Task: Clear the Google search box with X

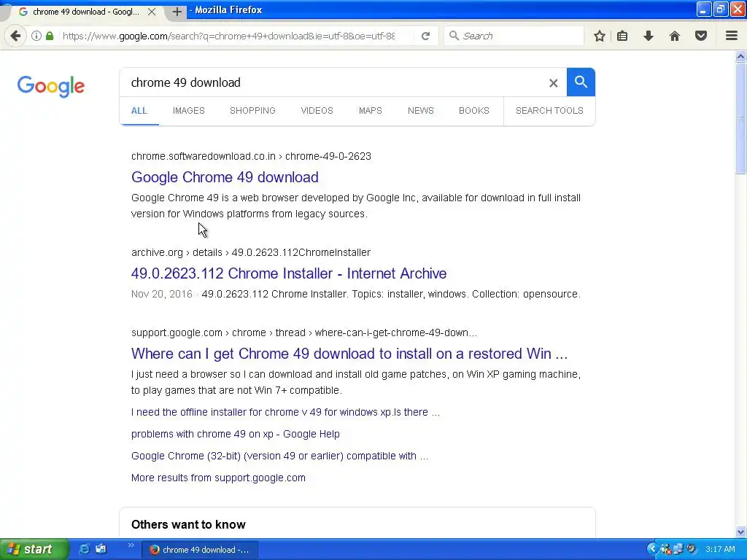Action: coord(553,83)
